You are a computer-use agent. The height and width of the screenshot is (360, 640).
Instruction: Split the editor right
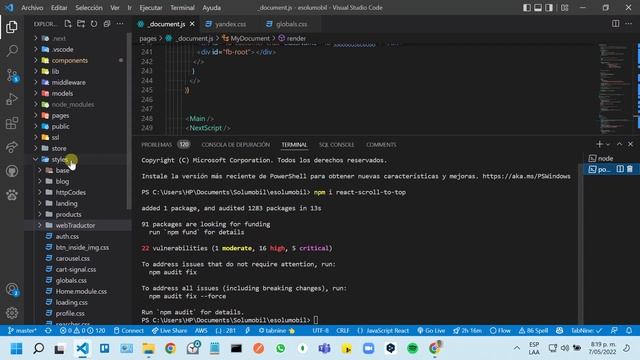(616, 24)
